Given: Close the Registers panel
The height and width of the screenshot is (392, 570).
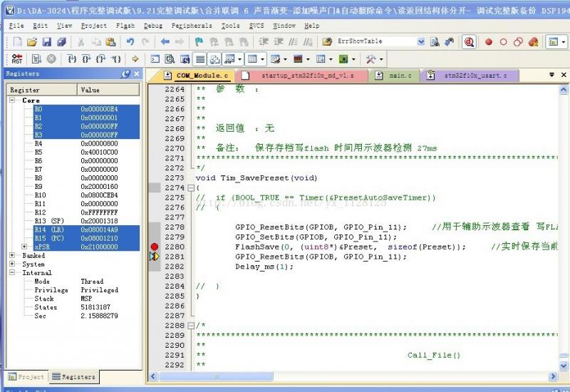Looking at the screenshot, I should coord(137,74).
